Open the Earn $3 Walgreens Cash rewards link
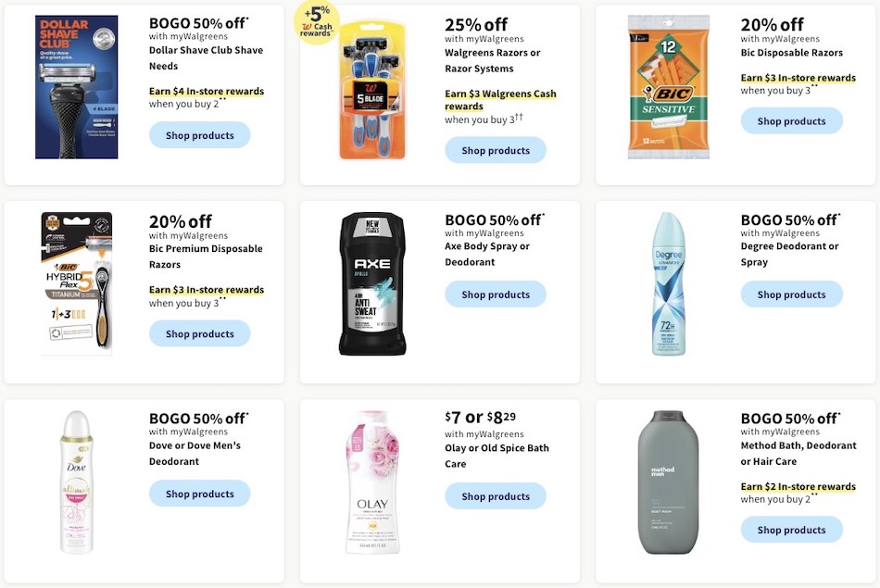This screenshot has height=588, width=880. pyautogui.click(x=500, y=99)
